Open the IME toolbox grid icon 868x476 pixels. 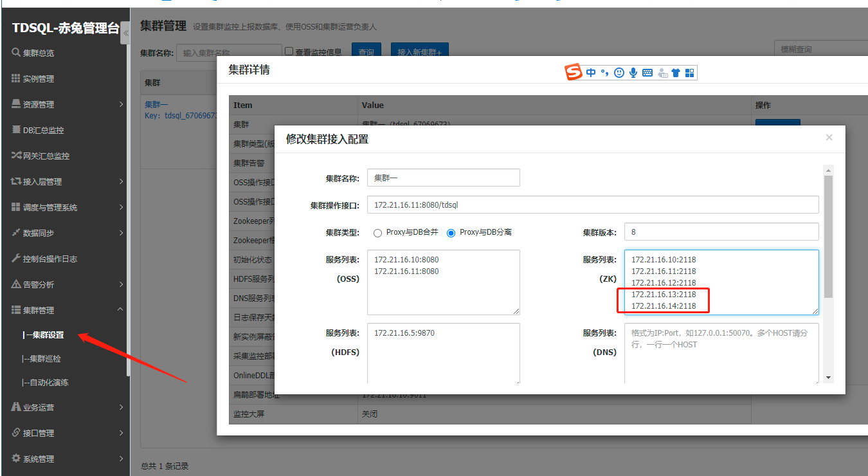tap(690, 73)
